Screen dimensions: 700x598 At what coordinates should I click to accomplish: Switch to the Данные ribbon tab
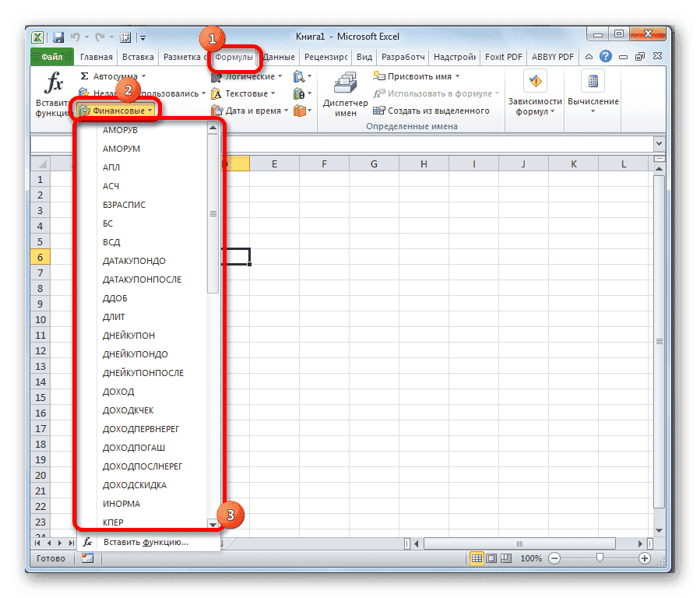pyautogui.click(x=278, y=56)
